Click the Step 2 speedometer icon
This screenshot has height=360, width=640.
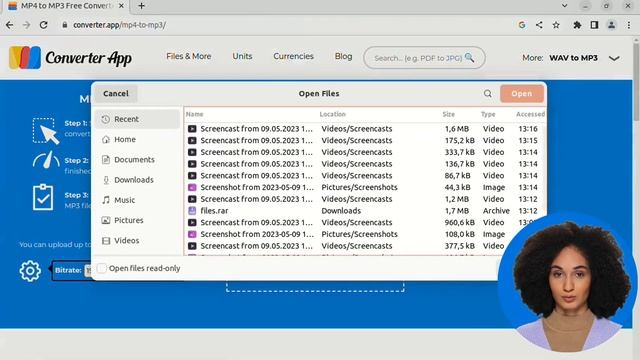tap(46, 160)
